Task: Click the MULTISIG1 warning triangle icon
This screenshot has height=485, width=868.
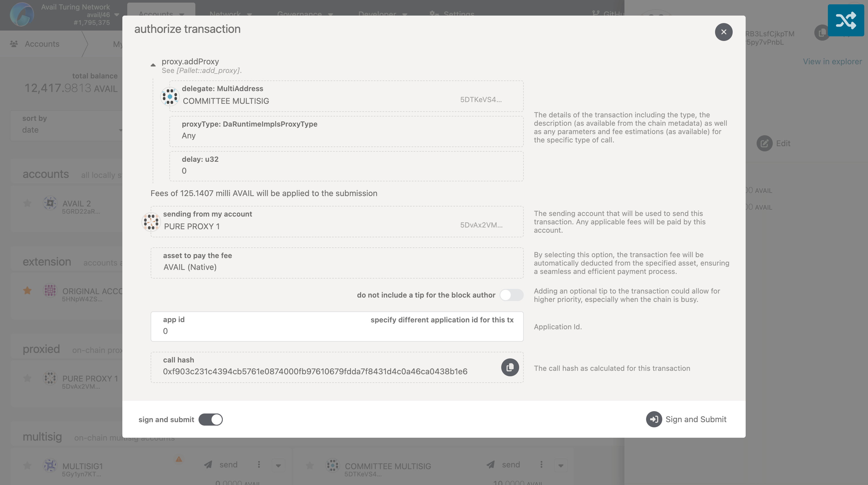Action: click(x=179, y=459)
